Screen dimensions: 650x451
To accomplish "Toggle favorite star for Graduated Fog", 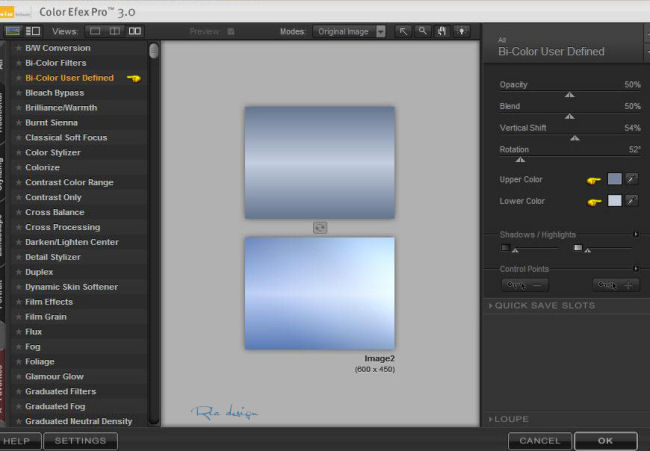I will 19,406.
